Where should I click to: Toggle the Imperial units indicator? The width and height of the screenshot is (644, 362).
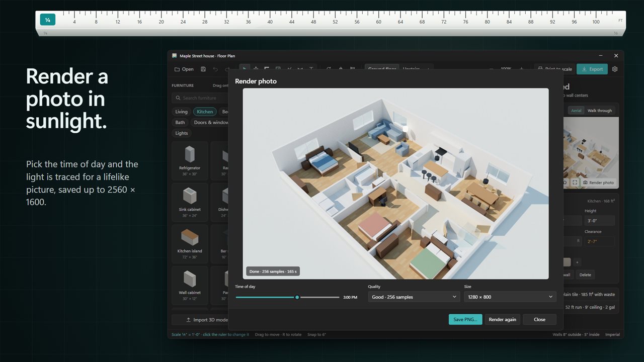[612, 334]
